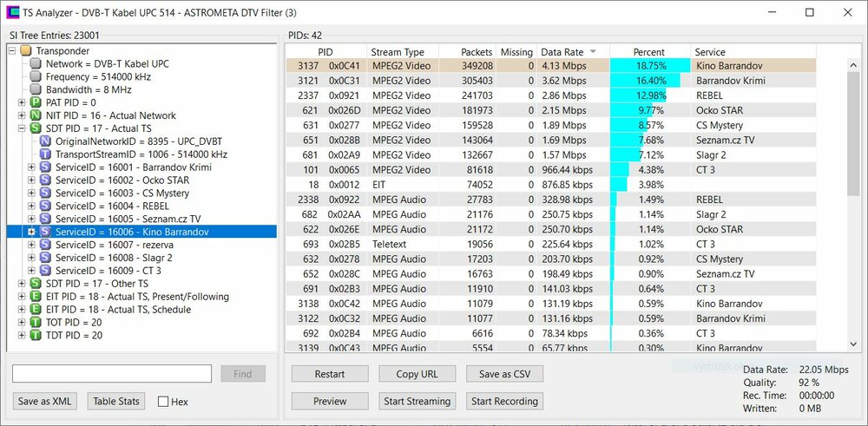This screenshot has width=868, height=426.
Task: Click the yellow Transponder folder icon
Action: pyautogui.click(x=26, y=50)
